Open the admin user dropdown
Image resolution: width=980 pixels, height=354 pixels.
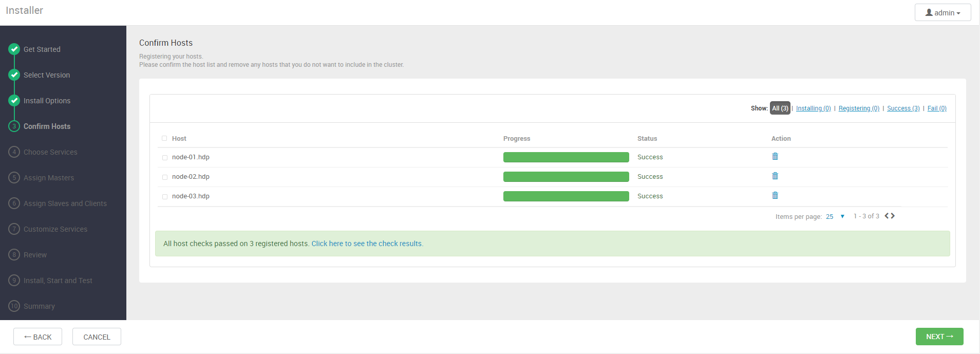(943, 12)
